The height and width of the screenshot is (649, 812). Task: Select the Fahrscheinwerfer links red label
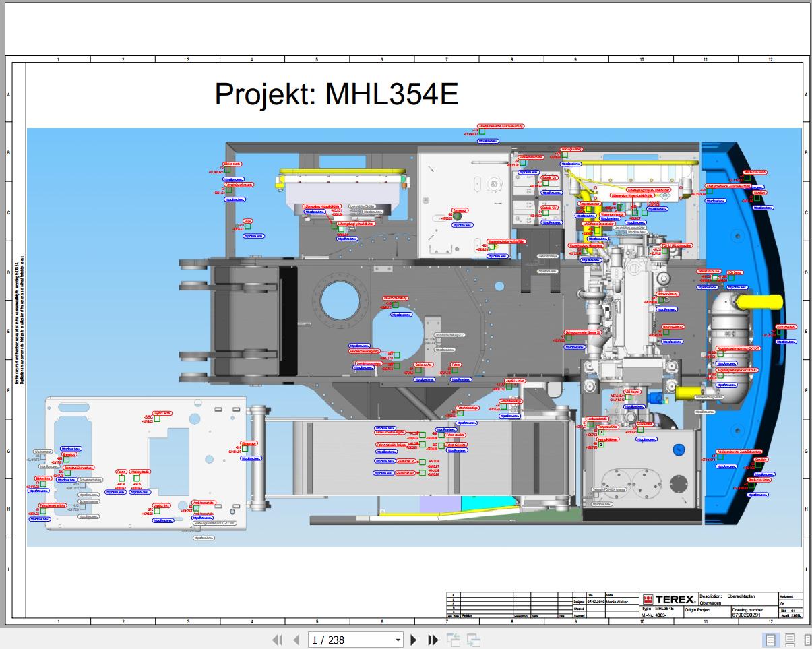(x=53, y=505)
